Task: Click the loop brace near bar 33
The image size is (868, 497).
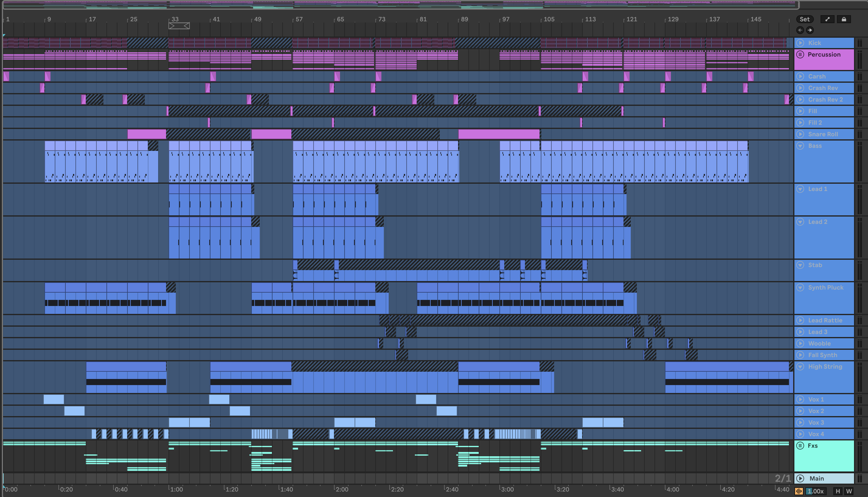Action: point(179,26)
